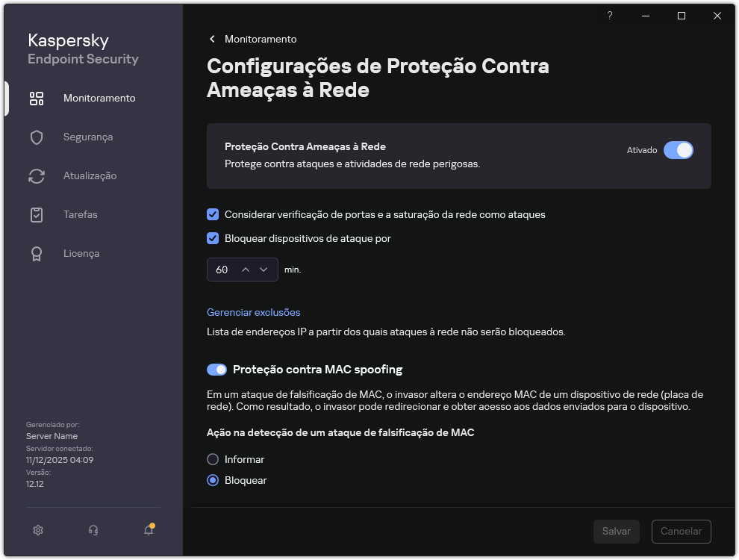Increment minutes with the up stepper arrow

pos(245,270)
